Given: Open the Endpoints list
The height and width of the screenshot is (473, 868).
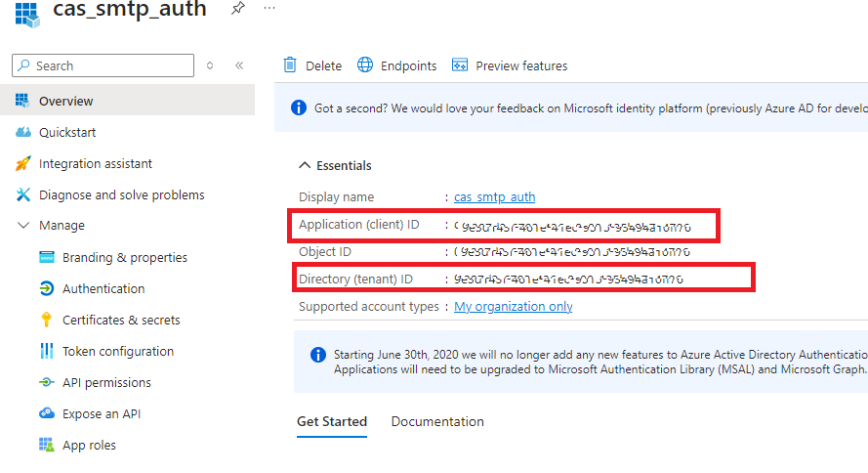Looking at the screenshot, I should pos(408,65).
